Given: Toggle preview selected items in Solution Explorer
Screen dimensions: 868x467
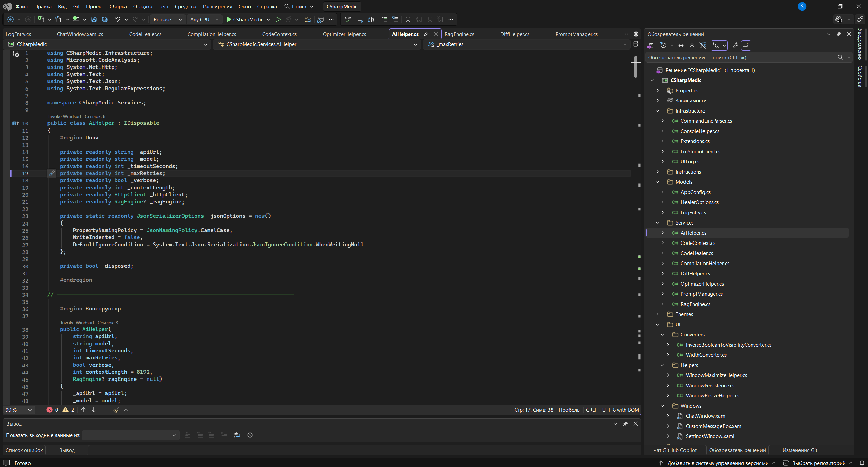Looking at the screenshot, I should point(746,45).
